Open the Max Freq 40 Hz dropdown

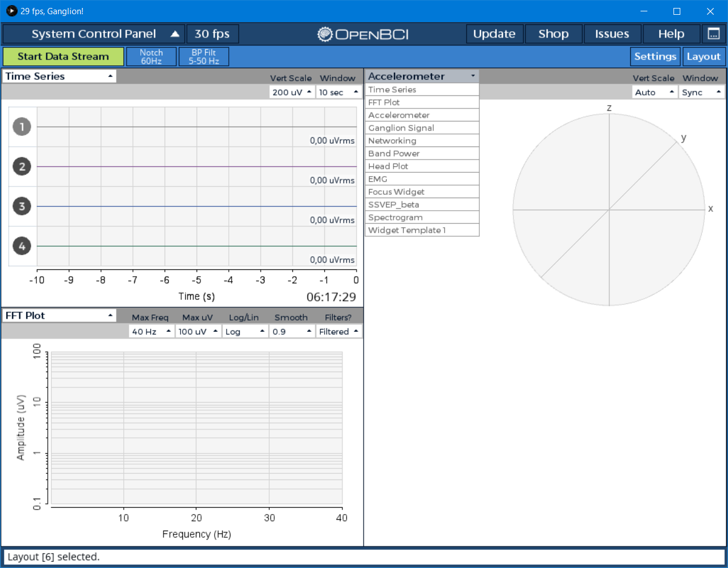(x=150, y=331)
